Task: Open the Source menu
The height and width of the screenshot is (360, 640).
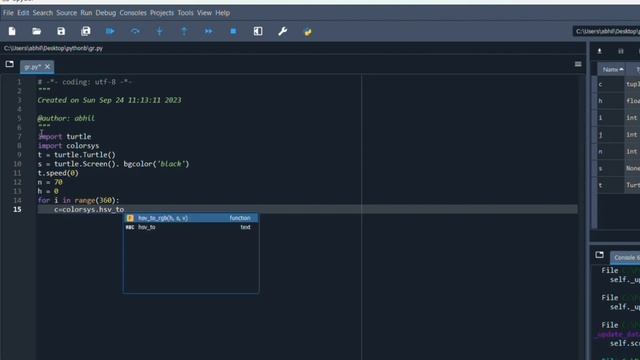Action: (x=67, y=13)
